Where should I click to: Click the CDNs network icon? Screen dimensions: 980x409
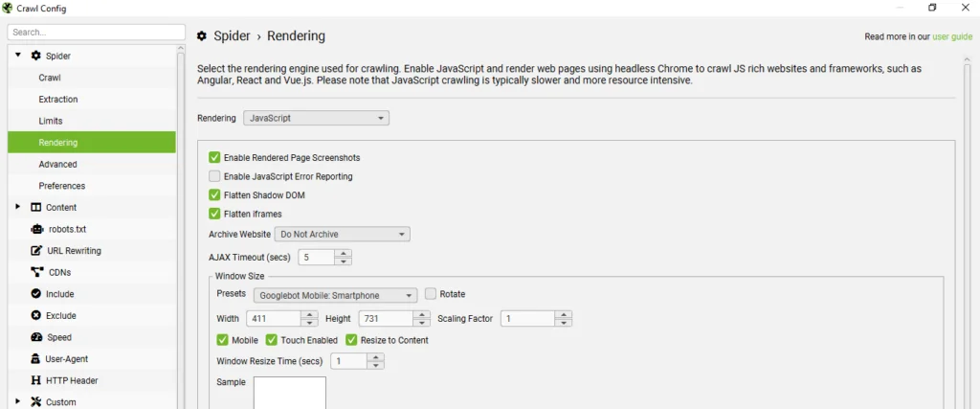(36, 272)
